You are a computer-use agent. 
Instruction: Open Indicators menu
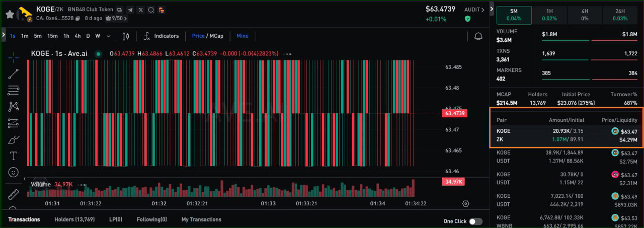click(161, 36)
